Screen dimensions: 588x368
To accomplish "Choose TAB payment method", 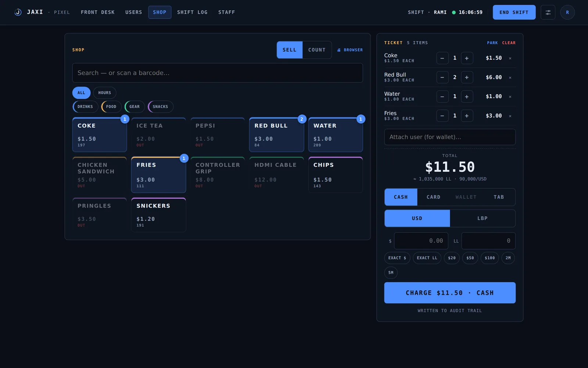I will tap(499, 197).
